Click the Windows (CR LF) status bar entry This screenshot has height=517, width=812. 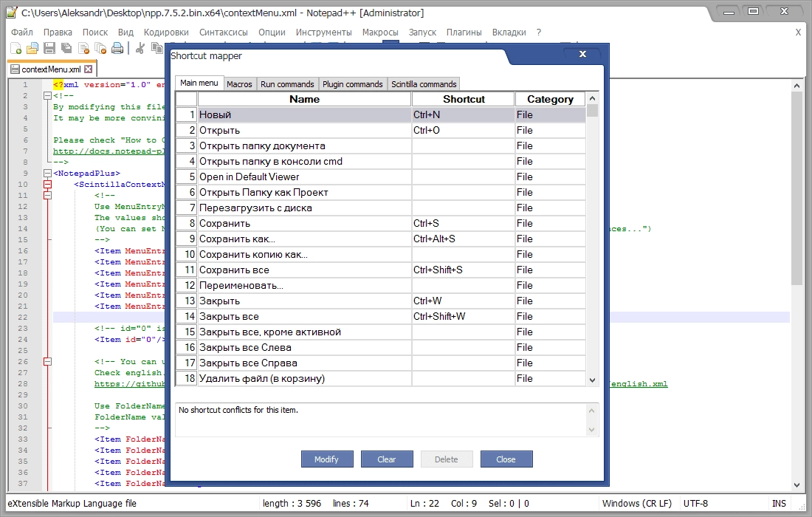coord(636,503)
